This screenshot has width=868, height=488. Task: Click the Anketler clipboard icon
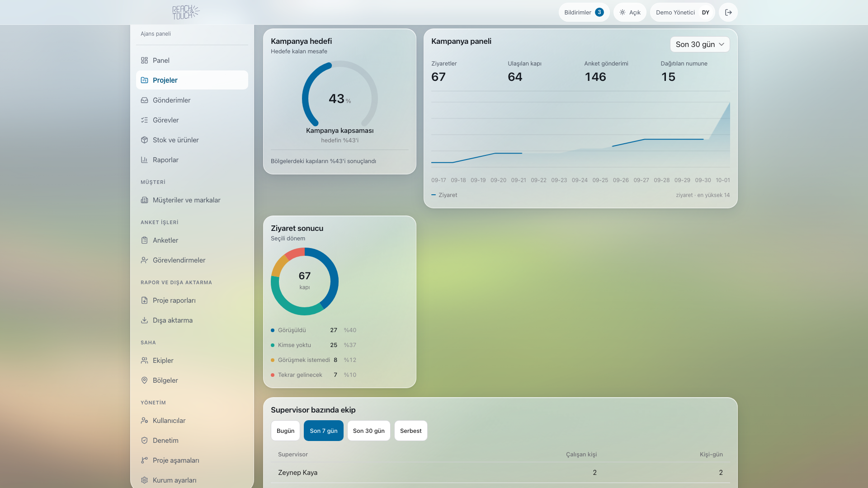tap(144, 240)
